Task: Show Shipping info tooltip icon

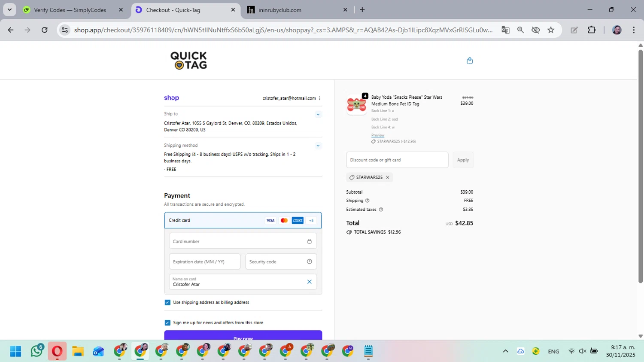Action: (367, 201)
